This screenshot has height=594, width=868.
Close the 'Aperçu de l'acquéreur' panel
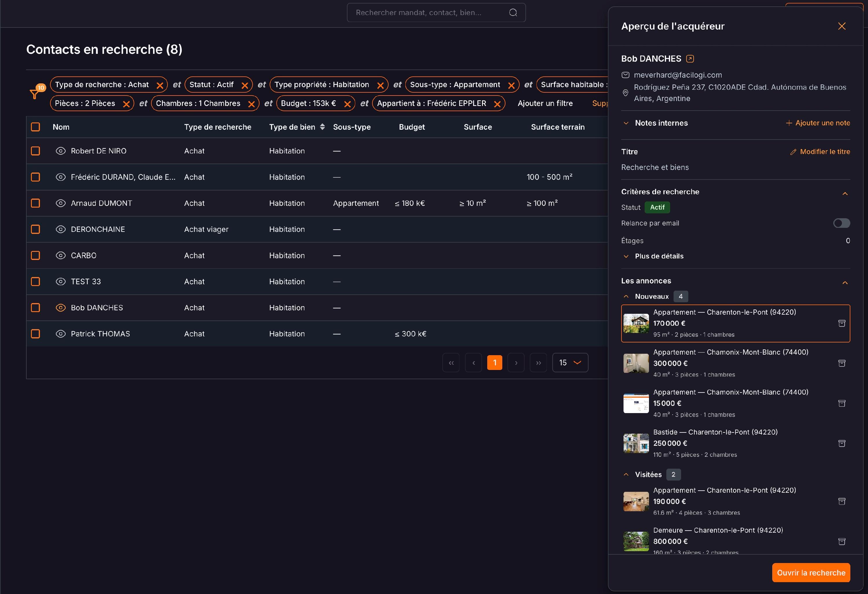coord(842,26)
